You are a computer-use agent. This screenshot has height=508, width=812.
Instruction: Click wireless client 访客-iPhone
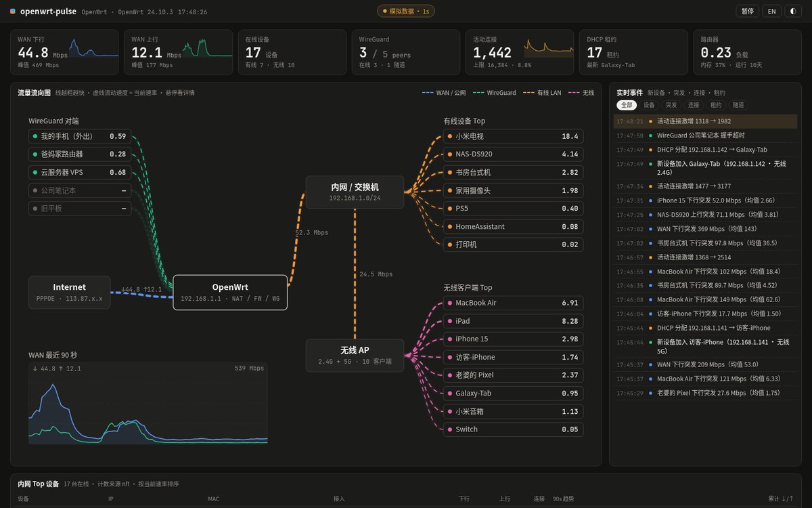click(514, 357)
